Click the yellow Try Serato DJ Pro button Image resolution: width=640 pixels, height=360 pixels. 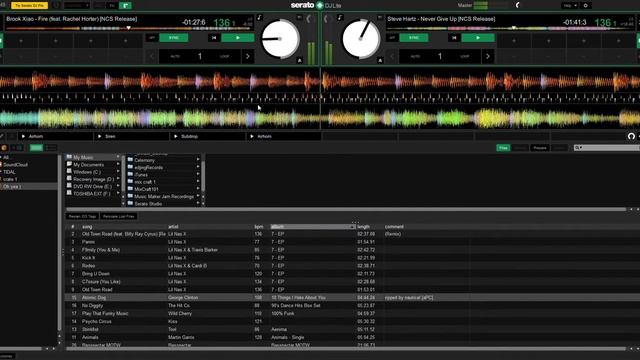[x=29, y=5]
